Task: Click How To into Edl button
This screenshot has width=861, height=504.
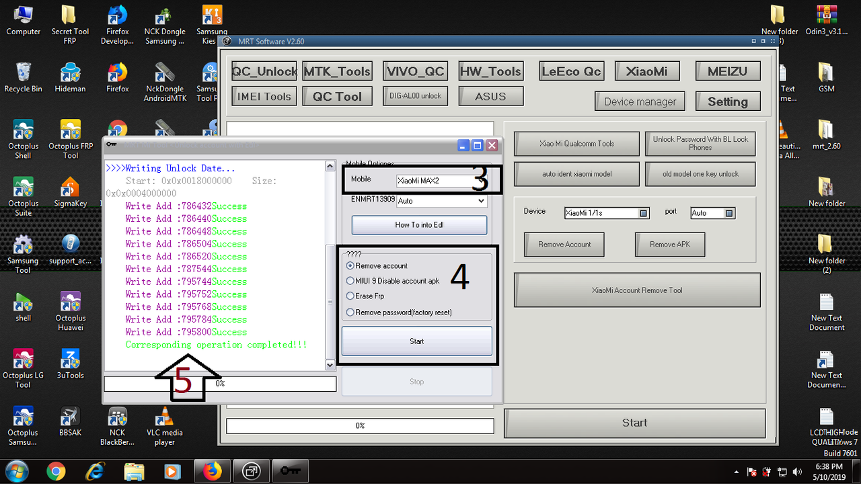Action: point(419,225)
